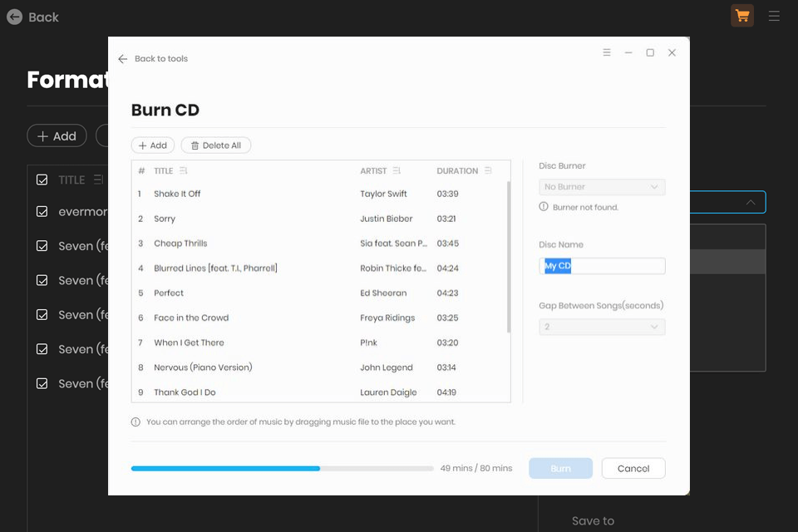Image resolution: width=798 pixels, height=532 pixels.
Task: Click the Freya Ridings artist cell
Action: (x=387, y=318)
